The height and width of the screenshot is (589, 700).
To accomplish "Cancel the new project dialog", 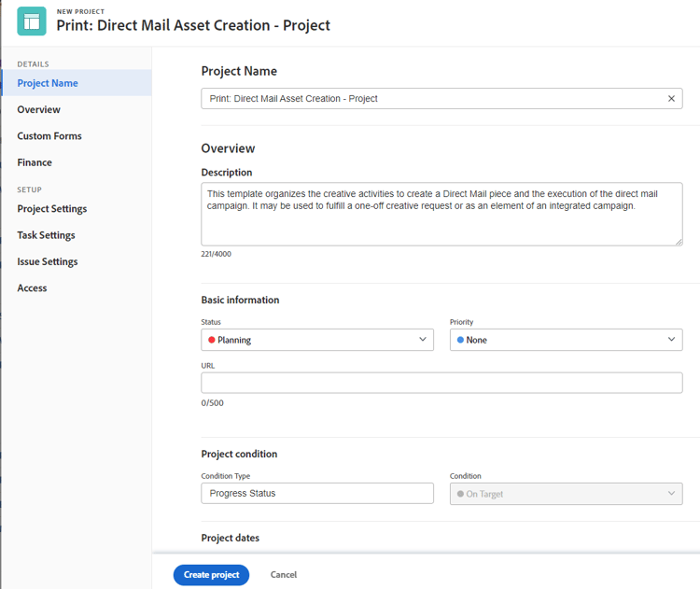I will (284, 575).
